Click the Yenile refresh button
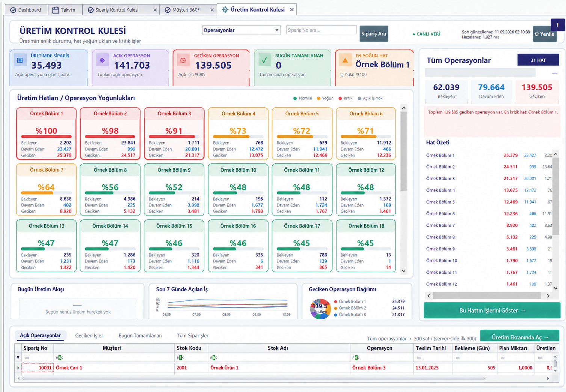The height and width of the screenshot is (392, 566). click(545, 34)
